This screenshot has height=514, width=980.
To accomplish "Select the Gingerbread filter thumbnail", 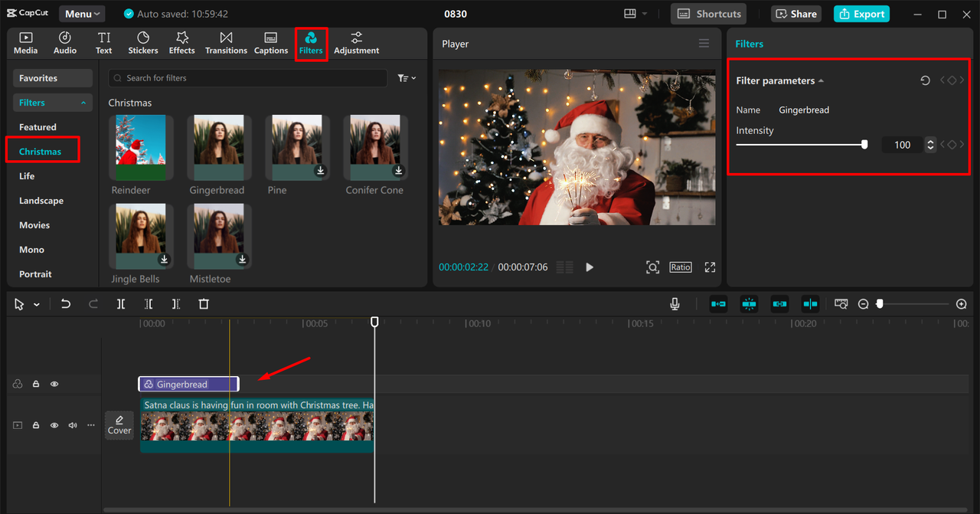I will (x=219, y=147).
